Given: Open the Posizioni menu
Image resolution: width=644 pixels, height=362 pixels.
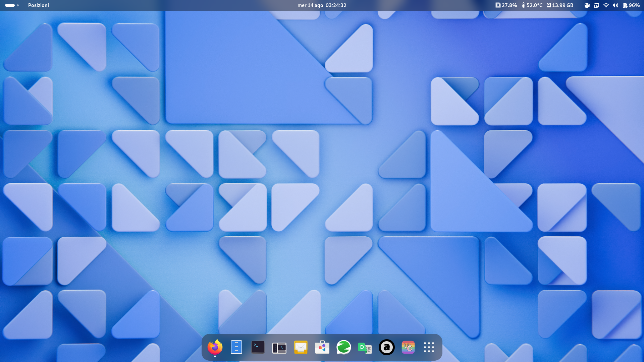Looking at the screenshot, I should (39, 5).
